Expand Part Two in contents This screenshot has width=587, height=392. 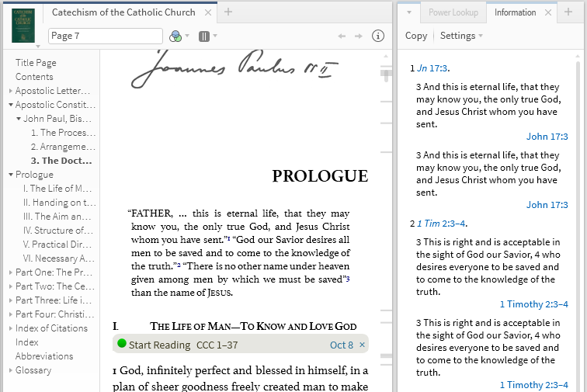(11, 286)
